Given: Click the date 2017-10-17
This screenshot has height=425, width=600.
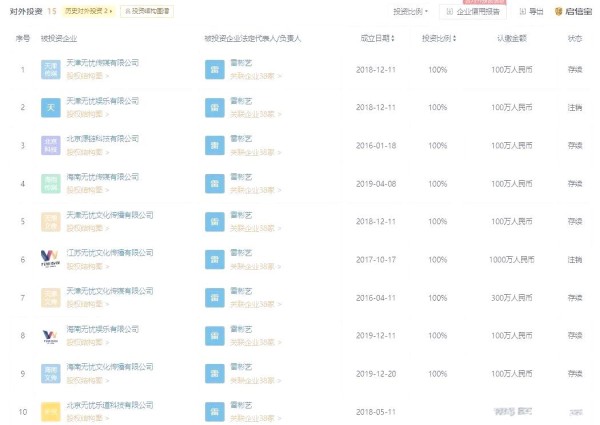Looking at the screenshot, I should click(x=376, y=259).
